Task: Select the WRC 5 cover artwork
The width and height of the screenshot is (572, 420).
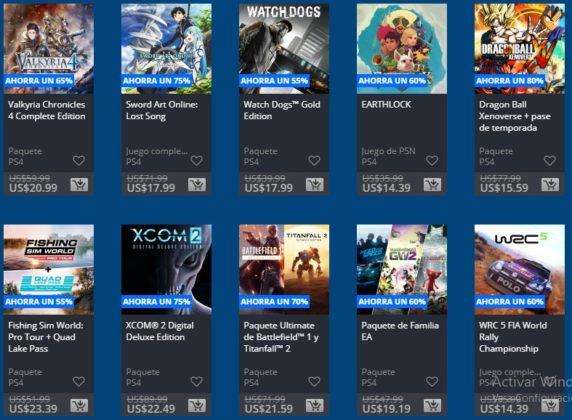Action: tap(519, 270)
